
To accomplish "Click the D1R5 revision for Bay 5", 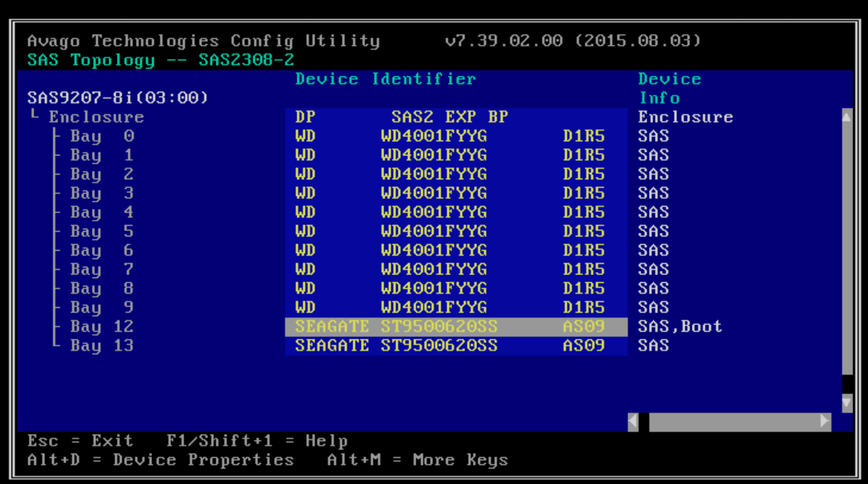I will tap(584, 231).
